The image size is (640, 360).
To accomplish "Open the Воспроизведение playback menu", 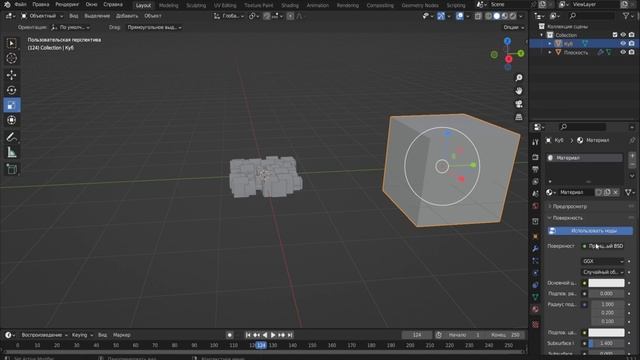I will click(x=44, y=335).
